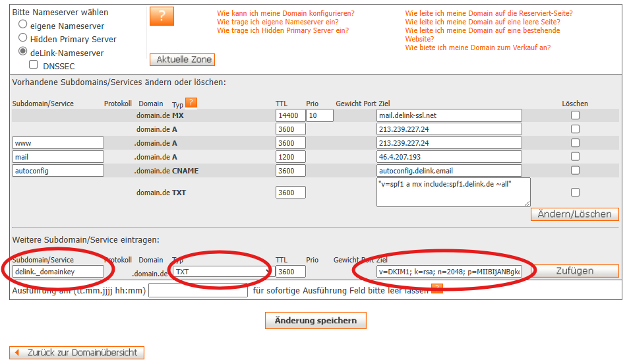Screen dimensions: 629x364
Task: Click the delink._domainkey subdomain input field
Action: pyautogui.click(x=58, y=272)
